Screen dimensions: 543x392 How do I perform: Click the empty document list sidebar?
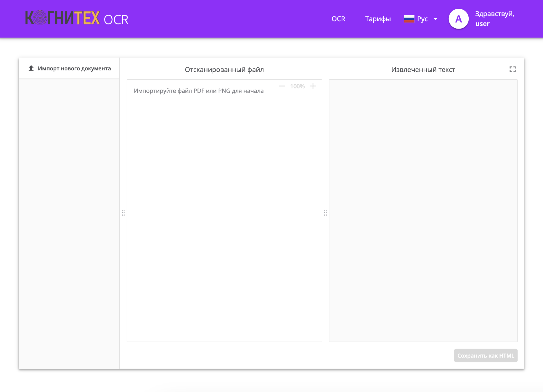tap(69, 223)
